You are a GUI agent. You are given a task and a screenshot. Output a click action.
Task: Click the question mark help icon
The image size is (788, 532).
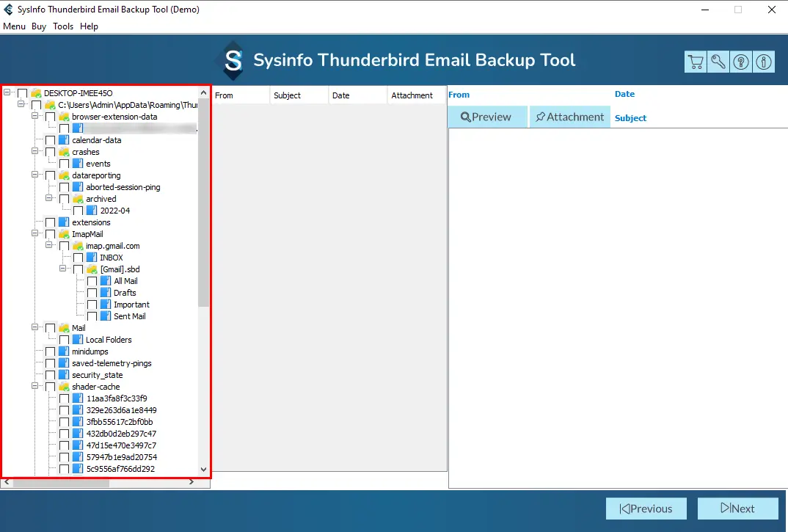[x=741, y=62]
